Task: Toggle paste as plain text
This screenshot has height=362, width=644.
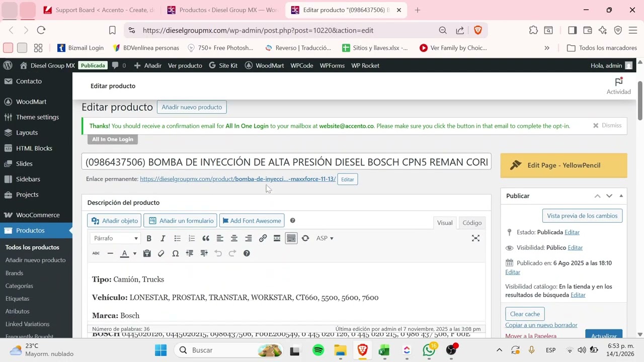Action: [147, 253]
